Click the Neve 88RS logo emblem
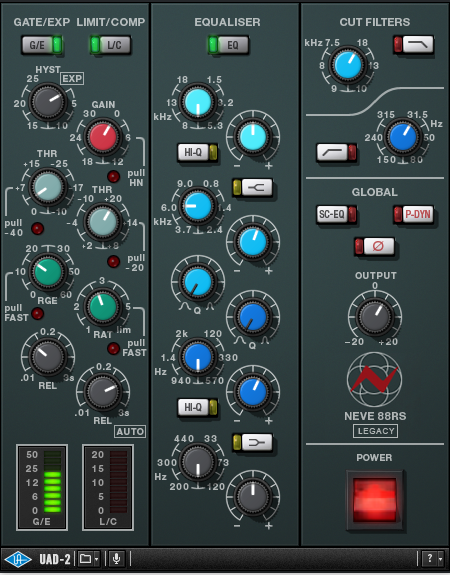Viewport: 450px width, 575px height. coord(374,380)
